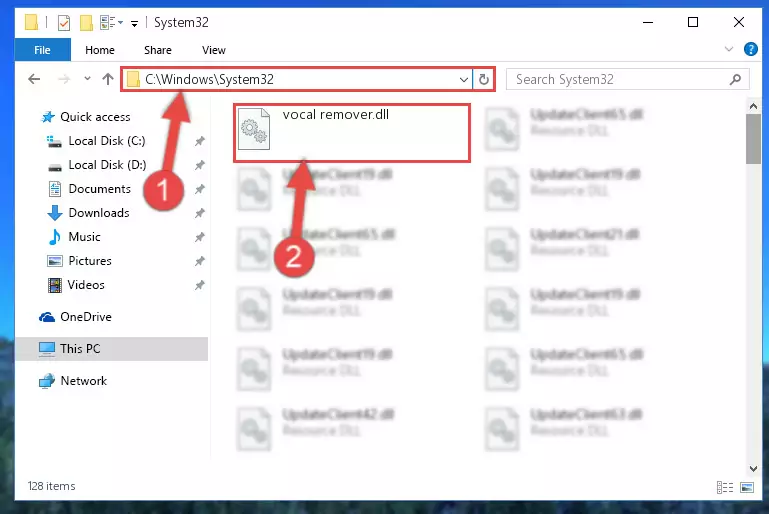Maximize the System32 window

pyautogui.click(x=692, y=22)
